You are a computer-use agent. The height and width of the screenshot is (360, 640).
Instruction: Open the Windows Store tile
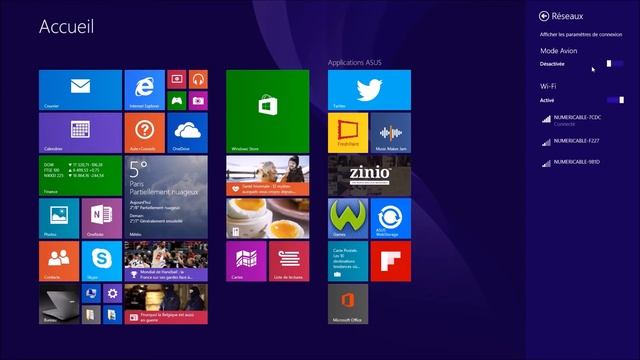click(x=268, y=111)
